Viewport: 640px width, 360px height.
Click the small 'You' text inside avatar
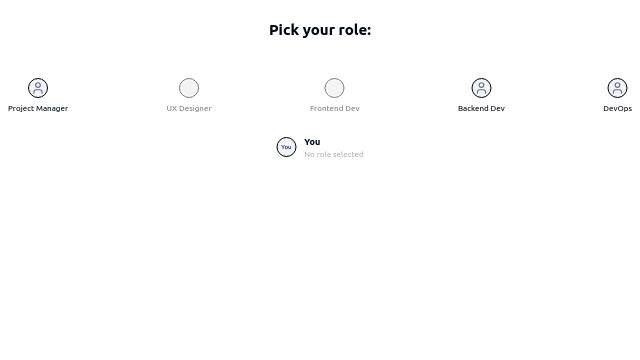286,147
